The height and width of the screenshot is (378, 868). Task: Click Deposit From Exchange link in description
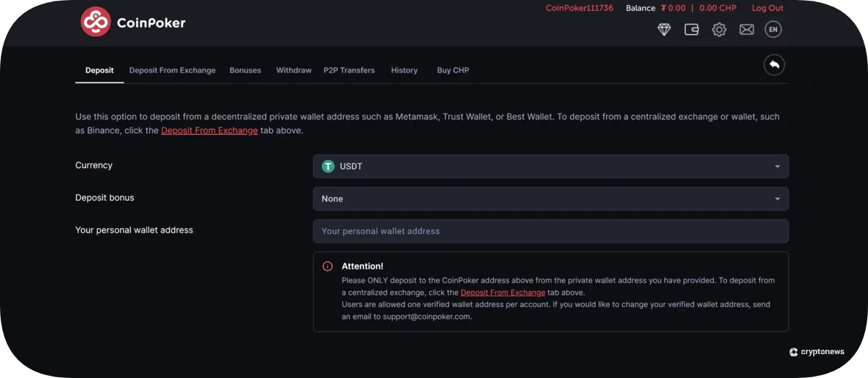(209, 130)
